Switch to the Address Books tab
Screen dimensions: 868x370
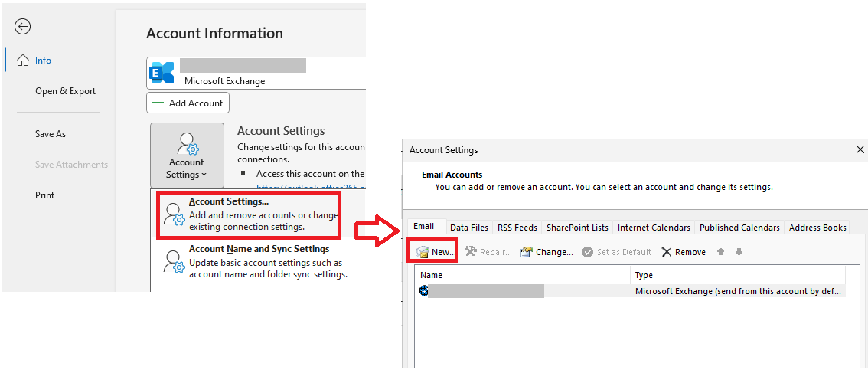click(x=817, y=228)
